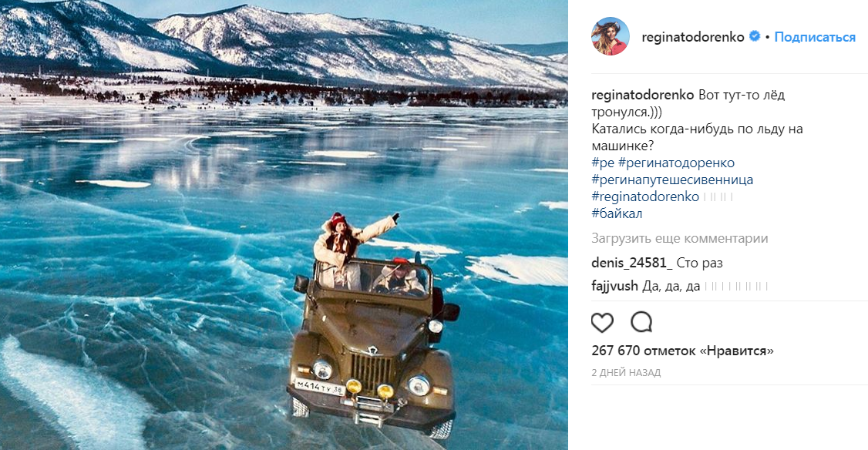
Task: Open commenter fajjvush profile
Action: point(614,286)
